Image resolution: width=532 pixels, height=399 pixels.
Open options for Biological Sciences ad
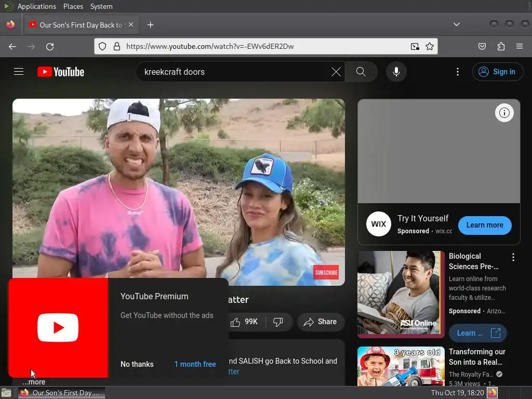coord(513,257)
